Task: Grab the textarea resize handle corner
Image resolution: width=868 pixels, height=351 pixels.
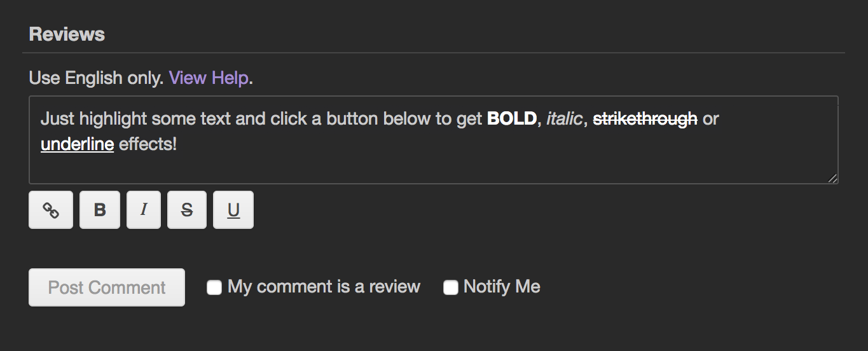Action: click(832, 179)
